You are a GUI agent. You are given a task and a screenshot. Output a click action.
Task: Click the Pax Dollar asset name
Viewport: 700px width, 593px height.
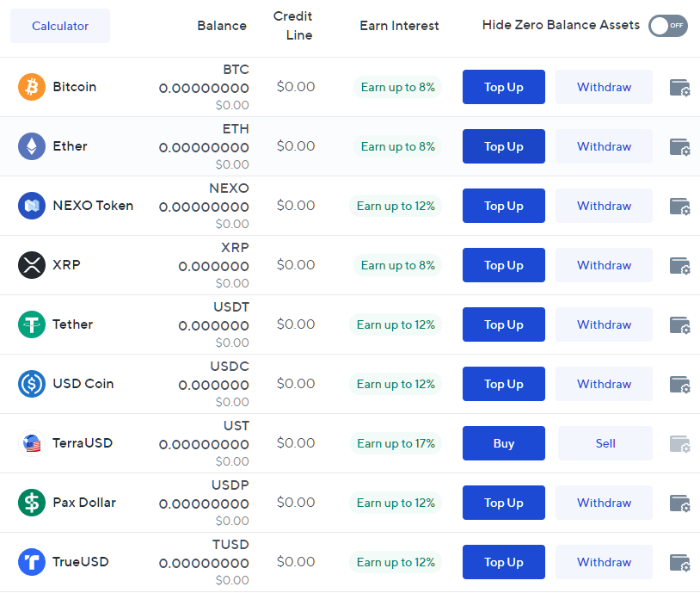click(x=84, y=503)
